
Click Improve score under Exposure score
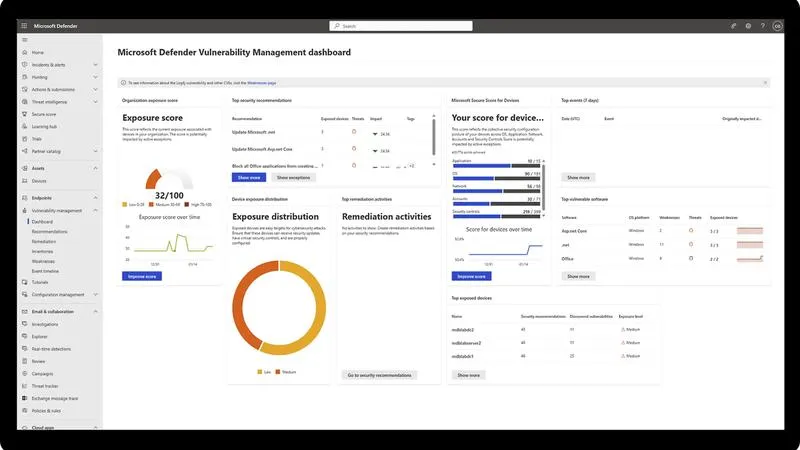point(142,276)
